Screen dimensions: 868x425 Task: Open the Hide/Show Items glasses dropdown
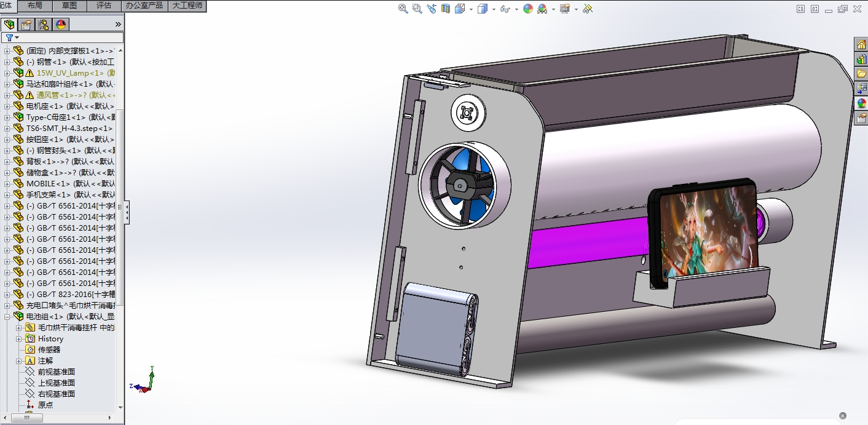(x=516, y=9)
